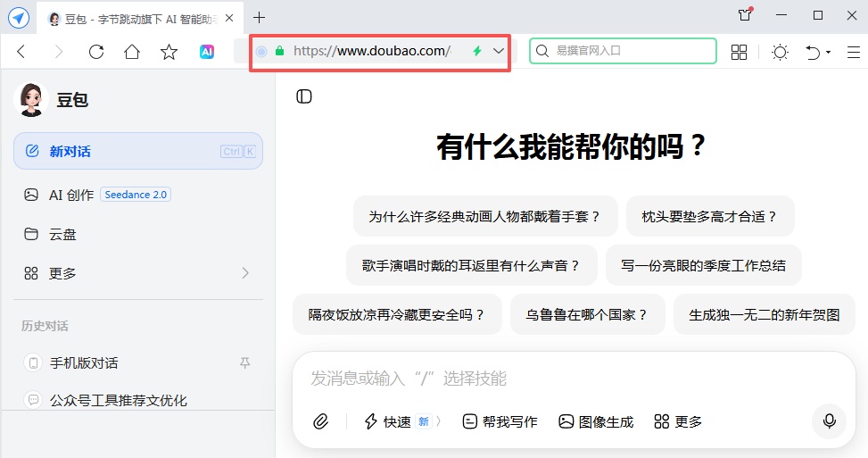Open a new tab with plus button
Viewport: 868px width, 458px height.
[x=259, y=18]
